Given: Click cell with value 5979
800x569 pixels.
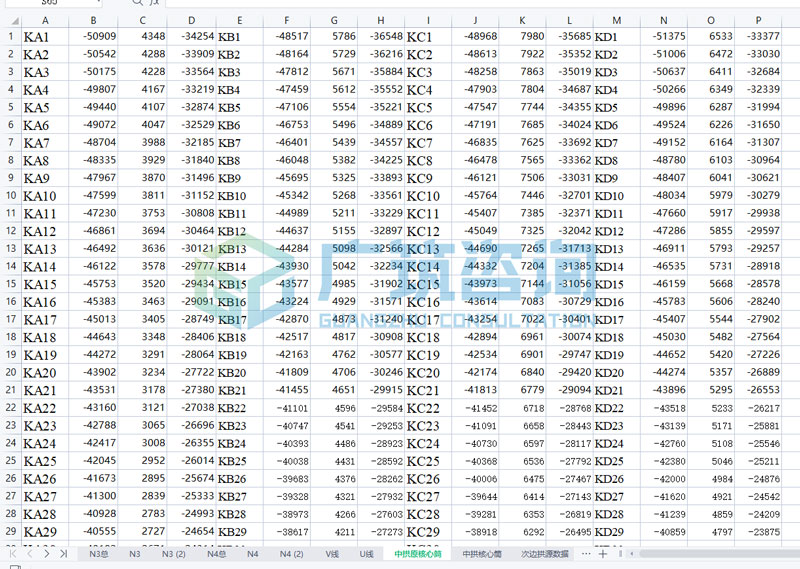Looking at the screenshot, I should (x=711, y=195).
